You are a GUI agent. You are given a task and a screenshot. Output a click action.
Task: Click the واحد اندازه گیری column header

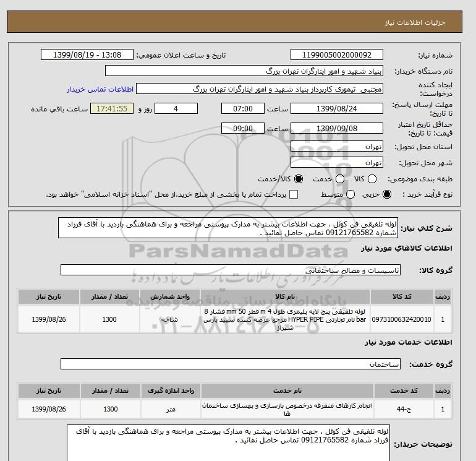[171, 391]
